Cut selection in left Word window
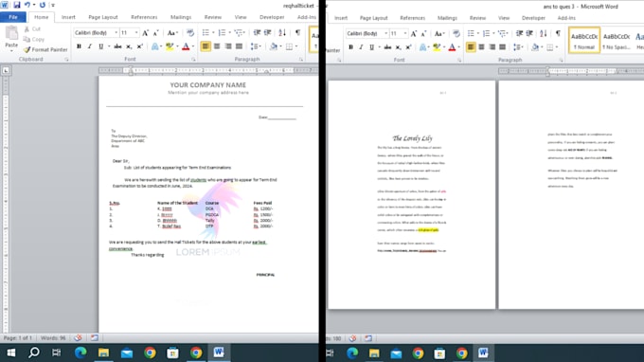The height and width of the screenshot is (362, 644). pos(32,28)
